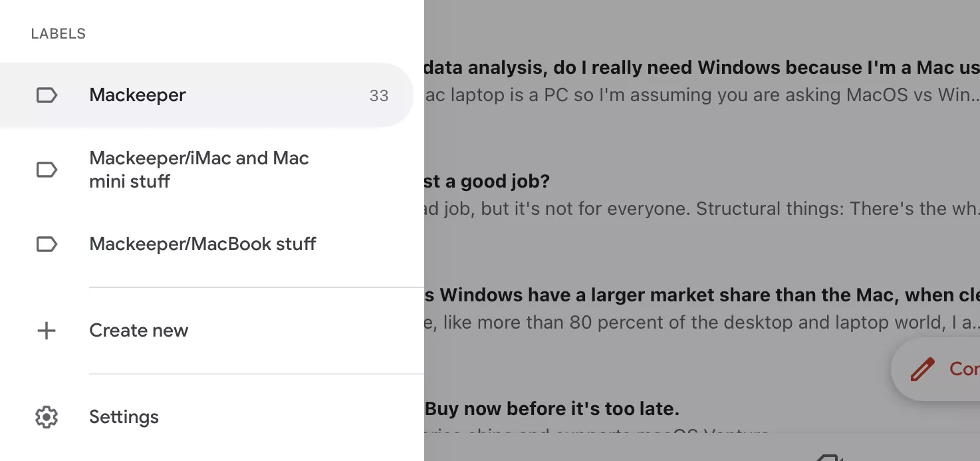
Task: Open the Mackeeper label
Action: tap(207, 95)
